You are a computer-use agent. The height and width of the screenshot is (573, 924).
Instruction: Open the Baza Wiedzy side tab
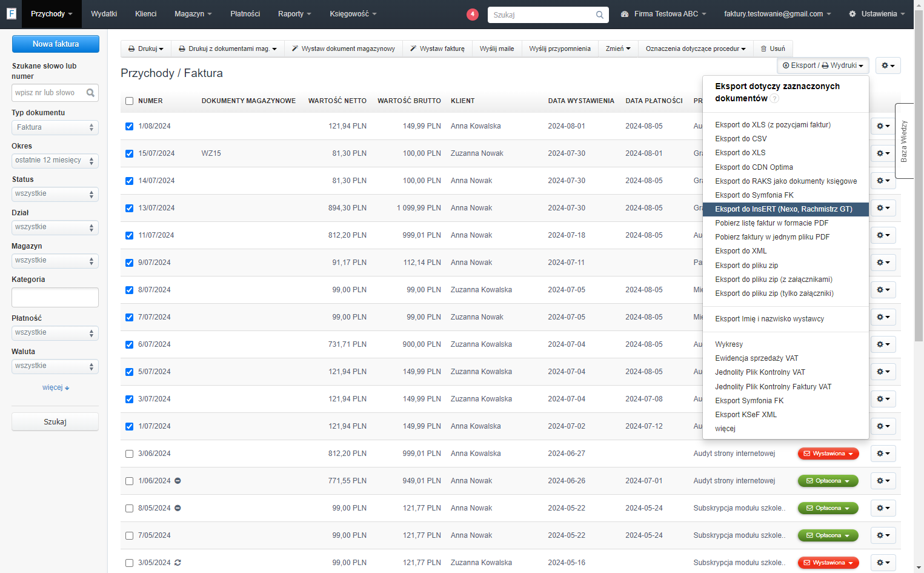point(904,141)
